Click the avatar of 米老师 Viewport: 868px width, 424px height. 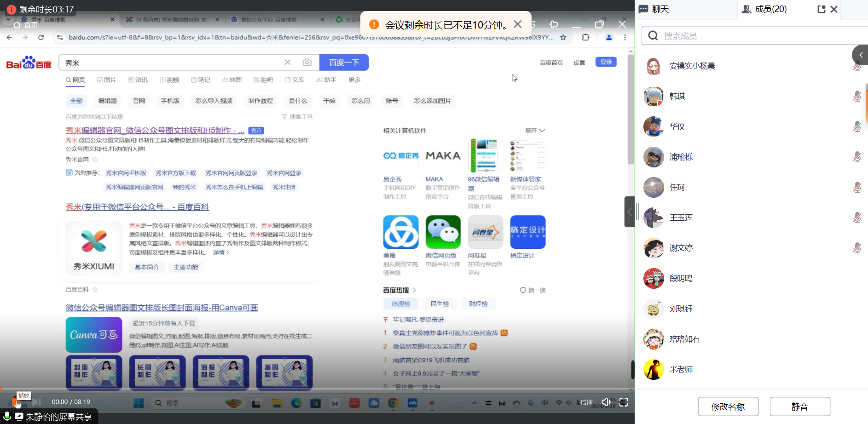[654, 369]
